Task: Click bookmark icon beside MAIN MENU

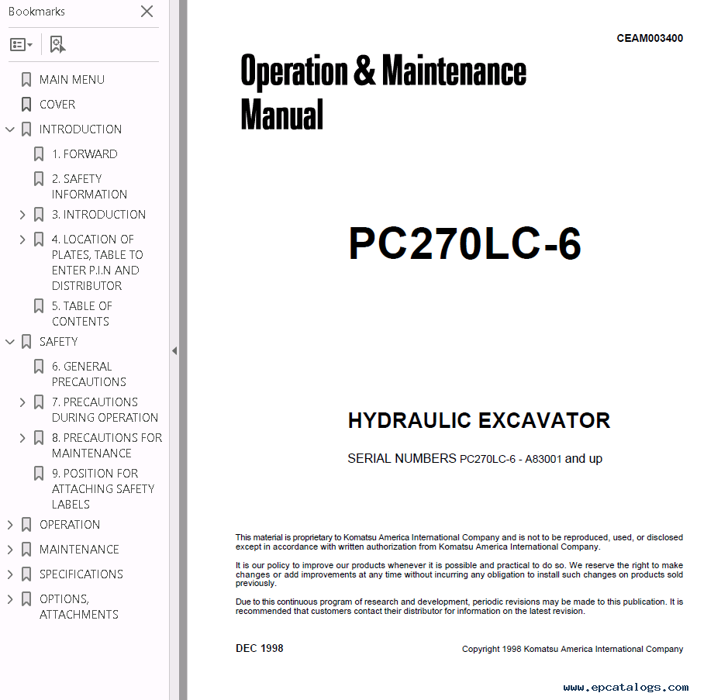Action: (x=26, y=79)
